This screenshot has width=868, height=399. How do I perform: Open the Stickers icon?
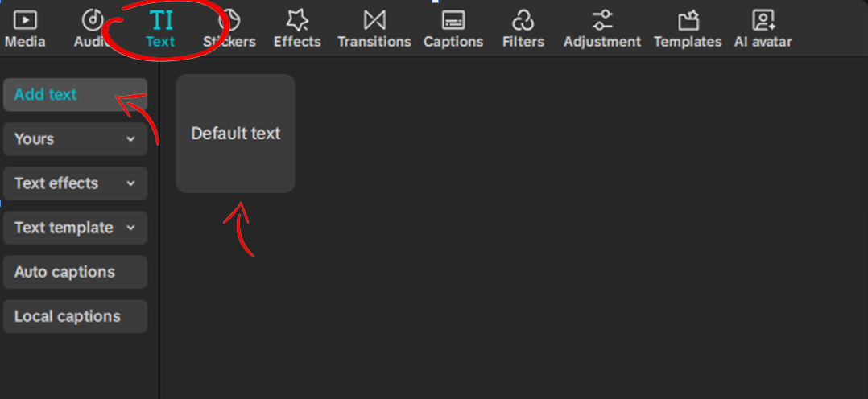coord(229,21)
